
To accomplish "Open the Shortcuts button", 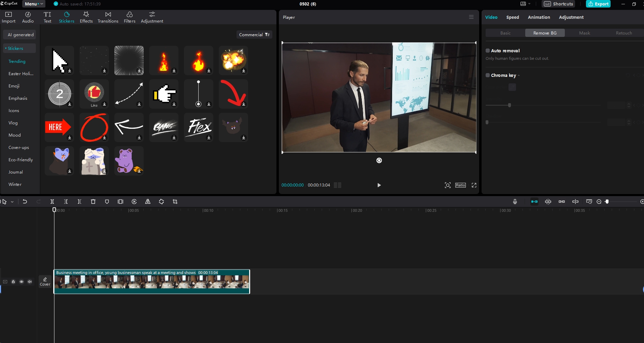I will [x=558, y=4].
